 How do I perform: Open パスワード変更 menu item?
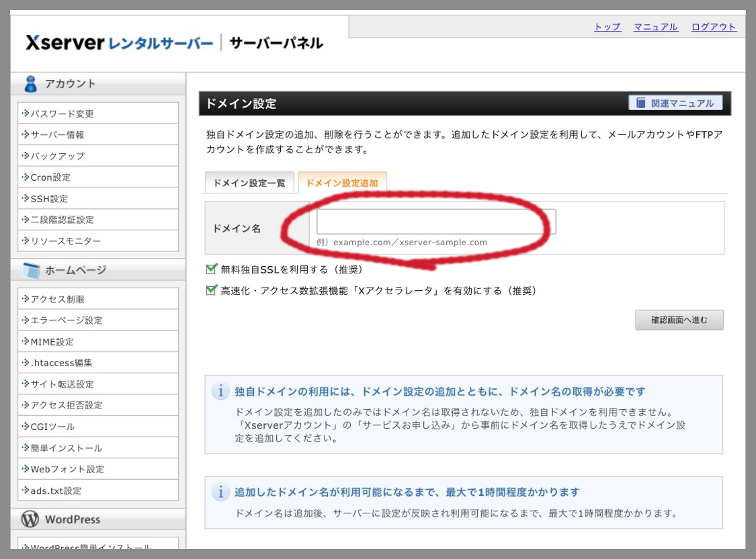pyautogui.click(x=98, y=114)
